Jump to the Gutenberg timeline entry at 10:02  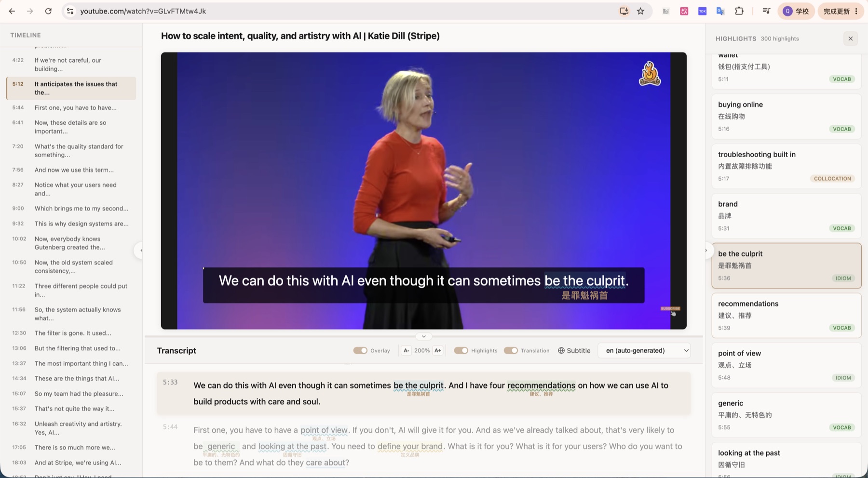tap(71, 243)
